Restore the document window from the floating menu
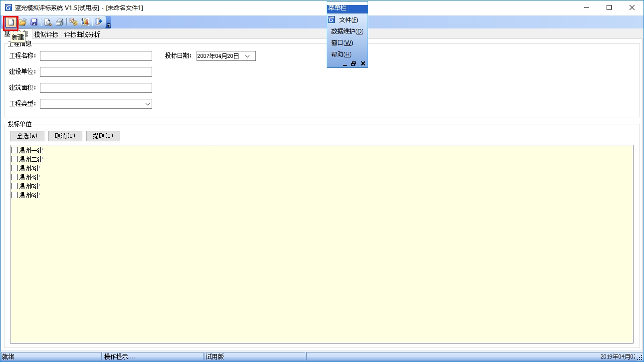Screen dimensions: 644x362 coord(354,64)
